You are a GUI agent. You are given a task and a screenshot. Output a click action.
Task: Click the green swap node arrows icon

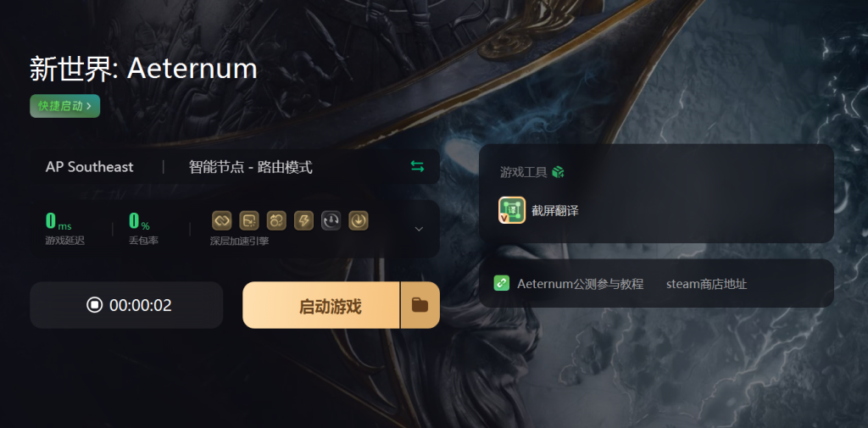click(417, 166)
